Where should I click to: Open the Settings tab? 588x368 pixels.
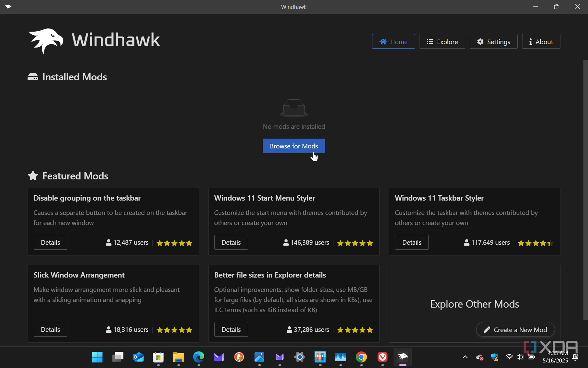tap(493, 42)
